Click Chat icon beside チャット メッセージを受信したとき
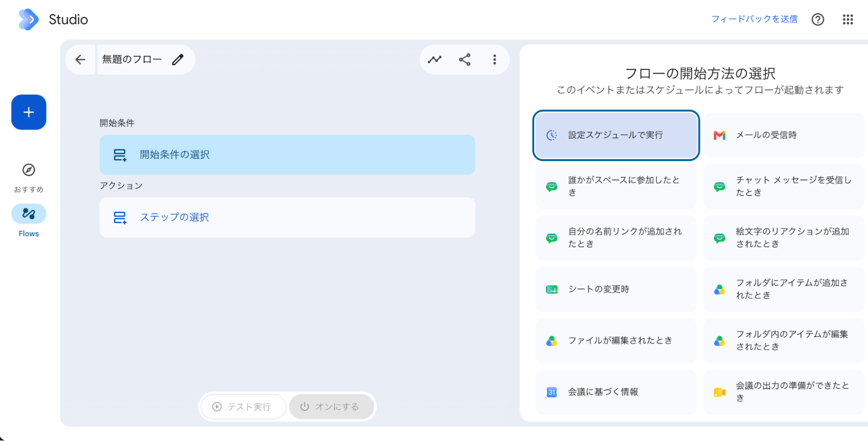This screenshot has width=868, height=441. tap(719, 187)
